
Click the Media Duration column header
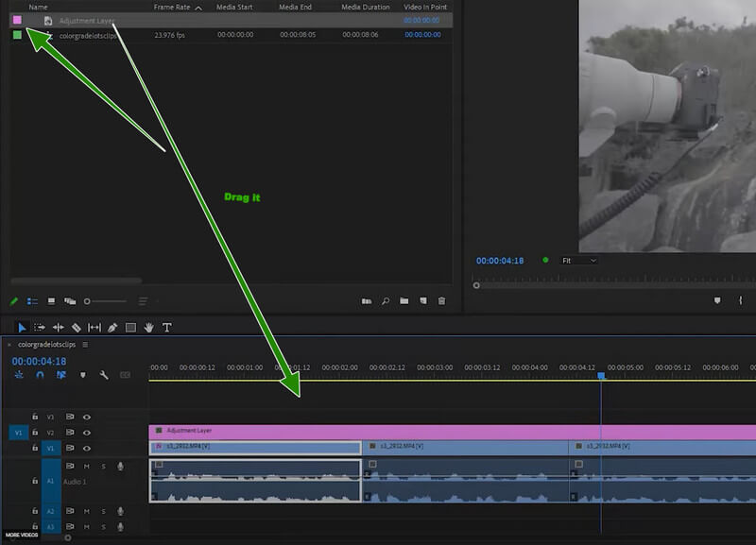pyautogui.click(x=365, y=7)
